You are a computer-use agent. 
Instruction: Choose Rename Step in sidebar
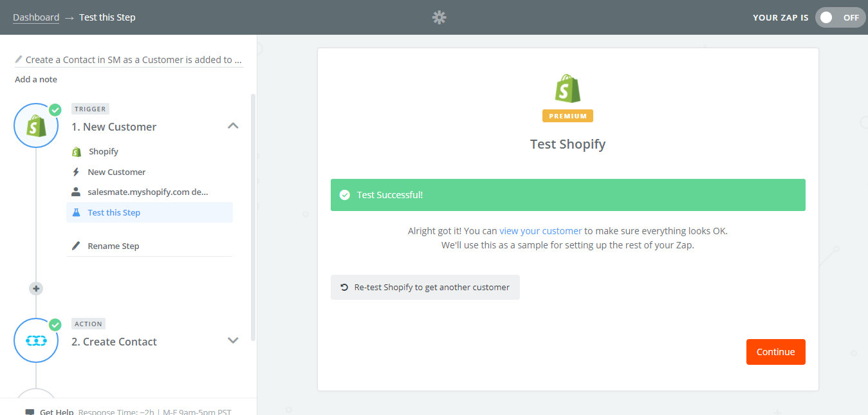pos(149,246)
